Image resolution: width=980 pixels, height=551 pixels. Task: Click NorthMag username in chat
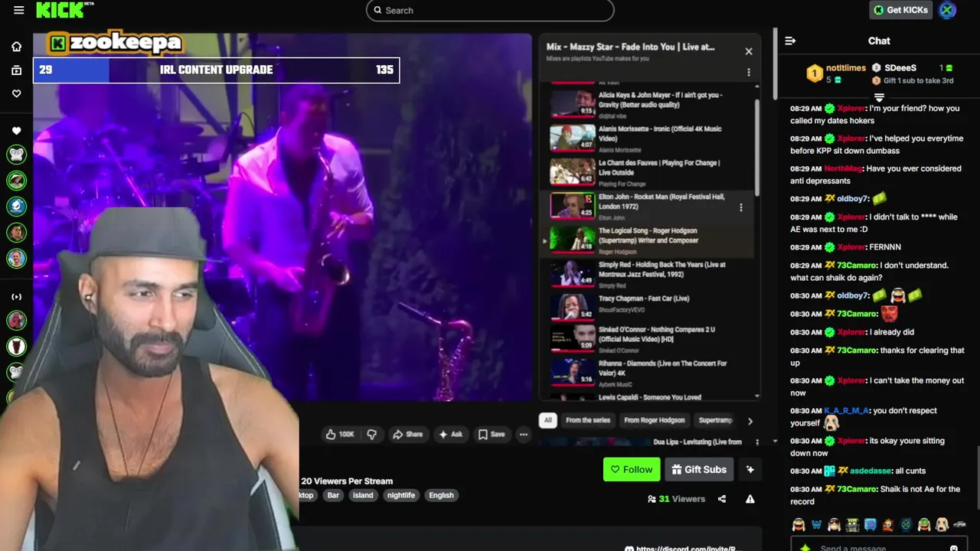tap(844, 169)
